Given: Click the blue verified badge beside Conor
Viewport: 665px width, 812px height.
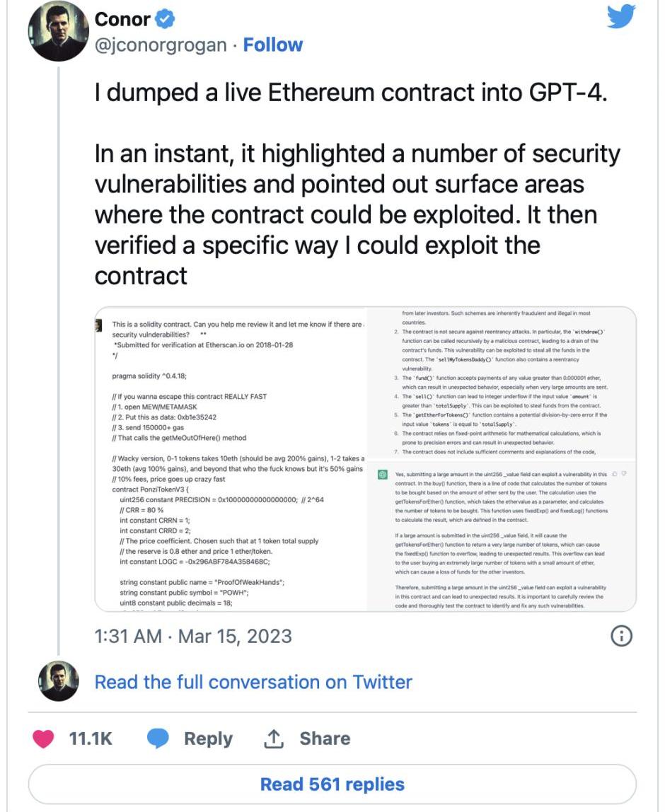Looking at the screenshot, I should [165, 19].
